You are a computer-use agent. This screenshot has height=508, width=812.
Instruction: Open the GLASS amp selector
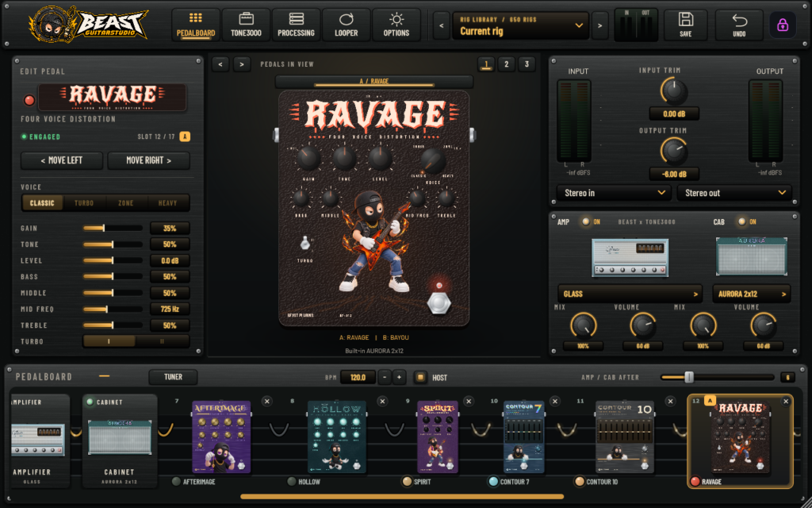coord(630,294)
